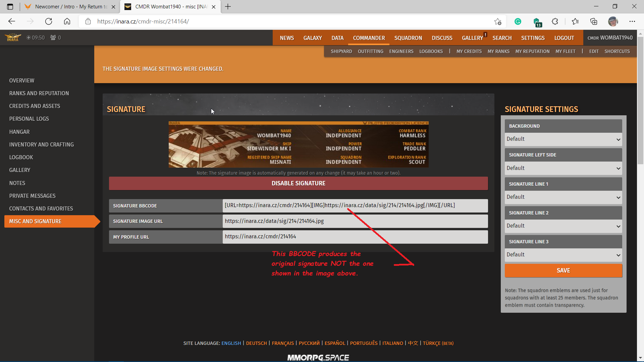Switch to the Newcomer / Intro tab
644x362 pixels.
(70, 7)
